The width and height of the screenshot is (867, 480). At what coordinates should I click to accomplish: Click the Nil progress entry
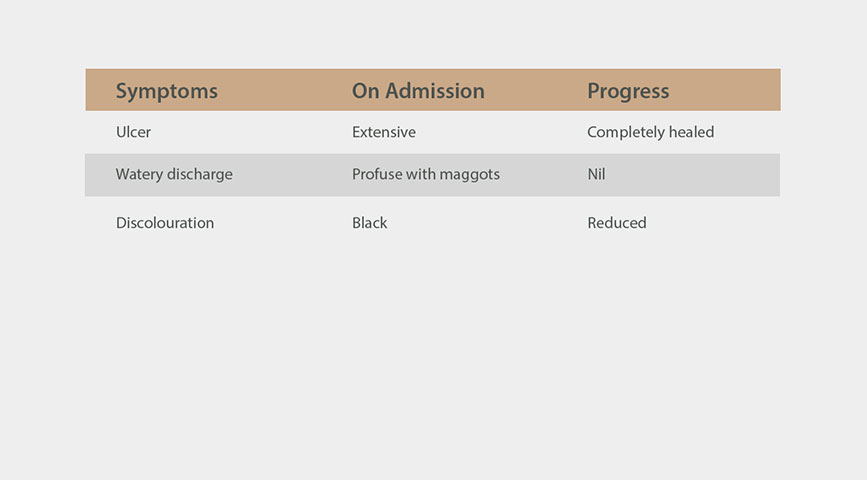(596, 174)
